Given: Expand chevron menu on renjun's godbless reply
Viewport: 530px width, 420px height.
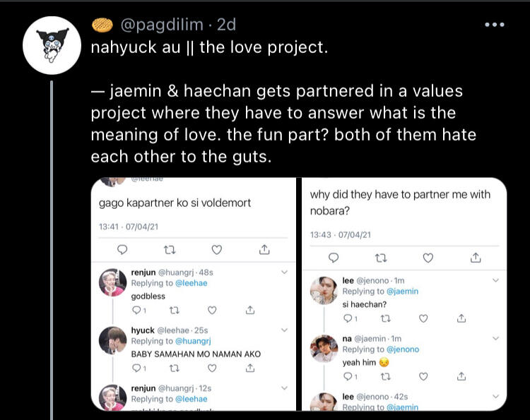Looking at the screenshot, I should (x=285, y=272).
